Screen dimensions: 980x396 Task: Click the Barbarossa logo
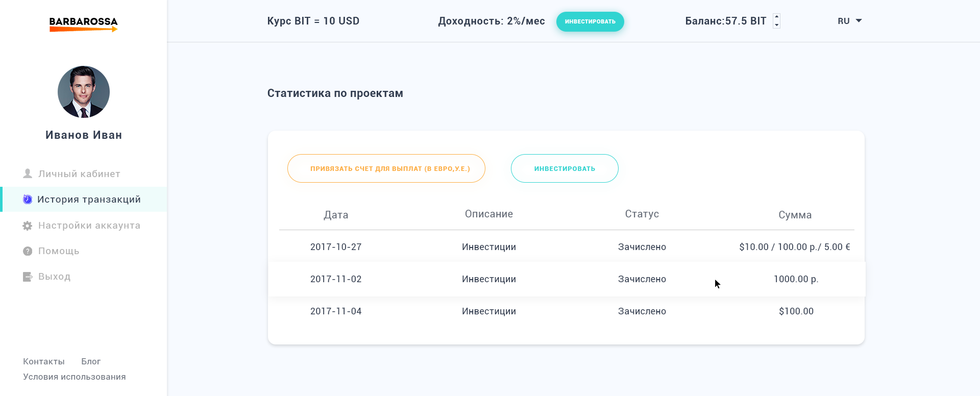tap(84, 24)
